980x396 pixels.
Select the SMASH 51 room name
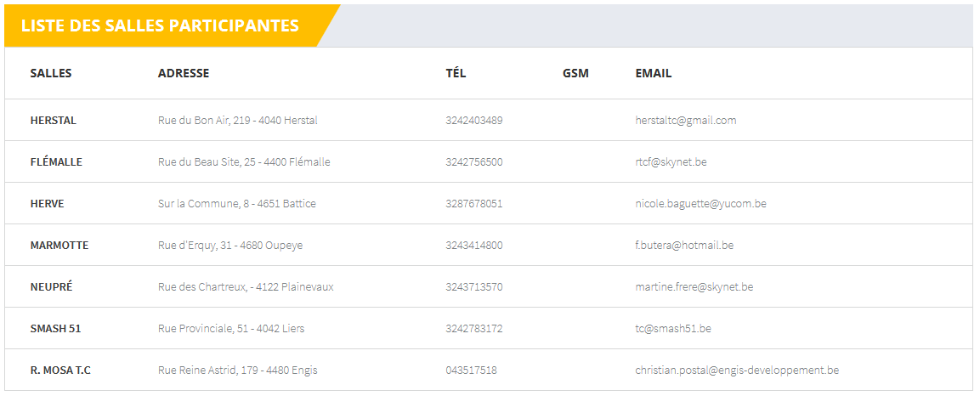(55, 329)
